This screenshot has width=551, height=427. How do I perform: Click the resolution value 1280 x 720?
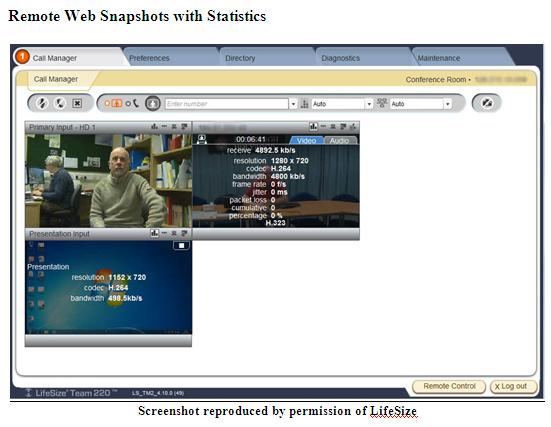tap(290, 161)
